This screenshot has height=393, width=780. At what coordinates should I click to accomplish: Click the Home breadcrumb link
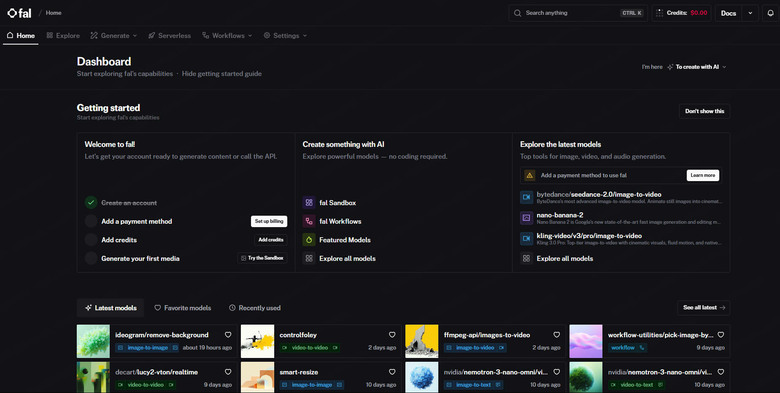click(x=54, y=13)
